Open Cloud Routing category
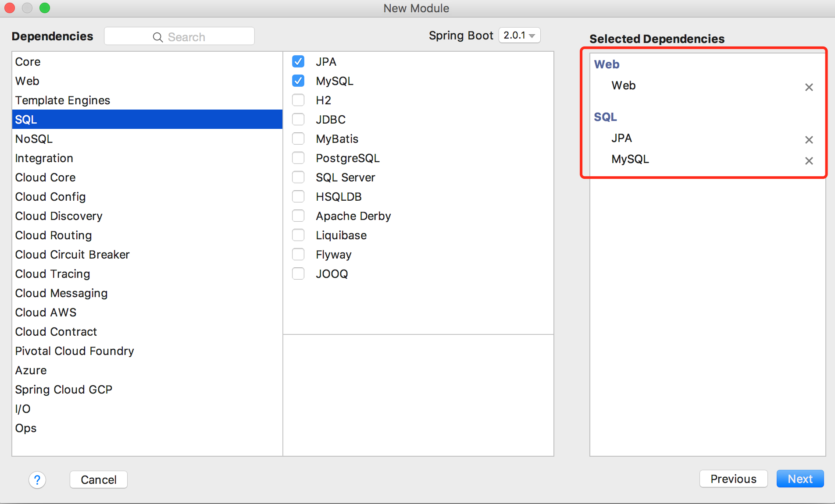Image resolution: width=835 pixels, height=504 pixels. [147, 235]
